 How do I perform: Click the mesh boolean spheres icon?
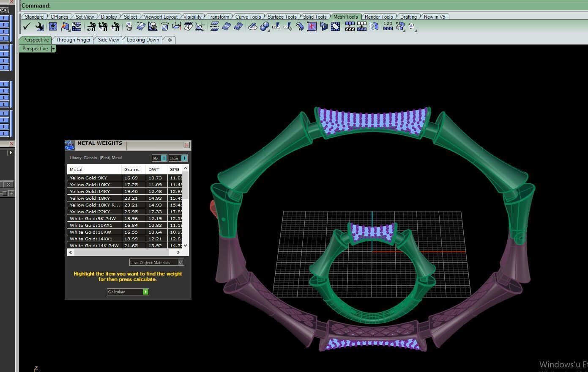tap(265, 27)
